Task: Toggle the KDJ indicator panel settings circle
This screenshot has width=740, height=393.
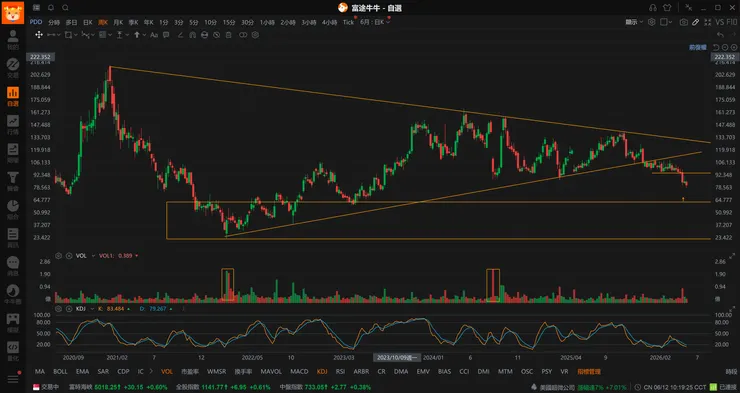Action: tap(59, 309)
